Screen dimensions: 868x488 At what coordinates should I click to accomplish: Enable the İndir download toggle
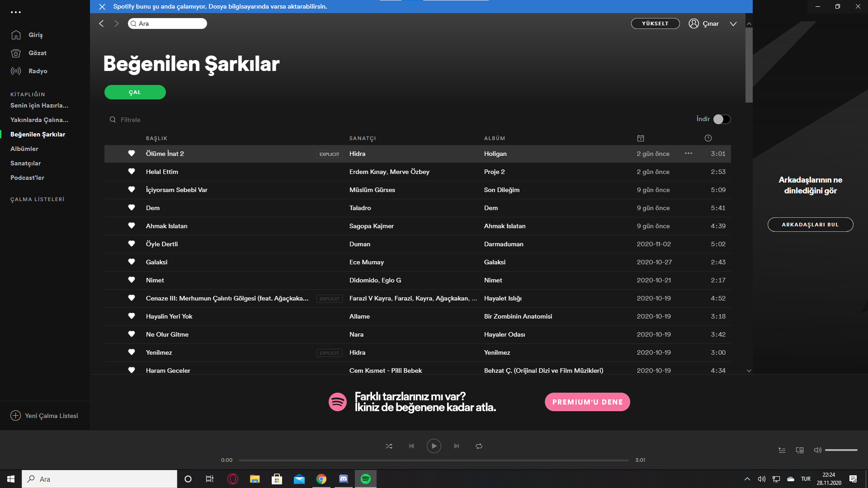click(x=722, y=119)
